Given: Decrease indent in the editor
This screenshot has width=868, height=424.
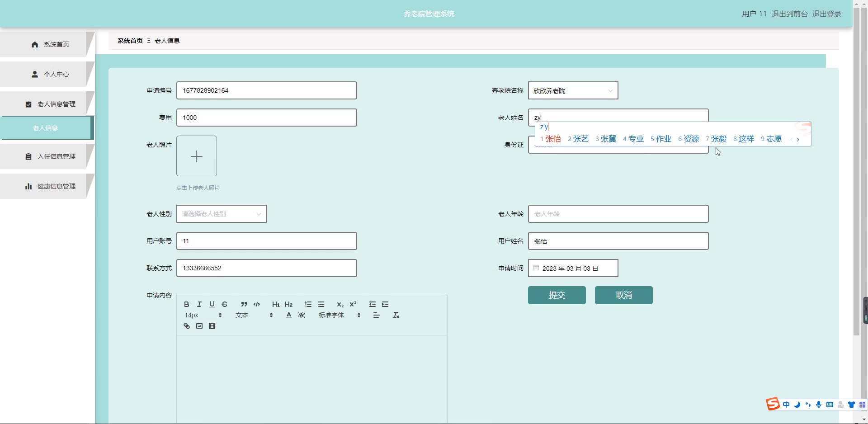Looking at the screenshot, I should pos(373,304).
